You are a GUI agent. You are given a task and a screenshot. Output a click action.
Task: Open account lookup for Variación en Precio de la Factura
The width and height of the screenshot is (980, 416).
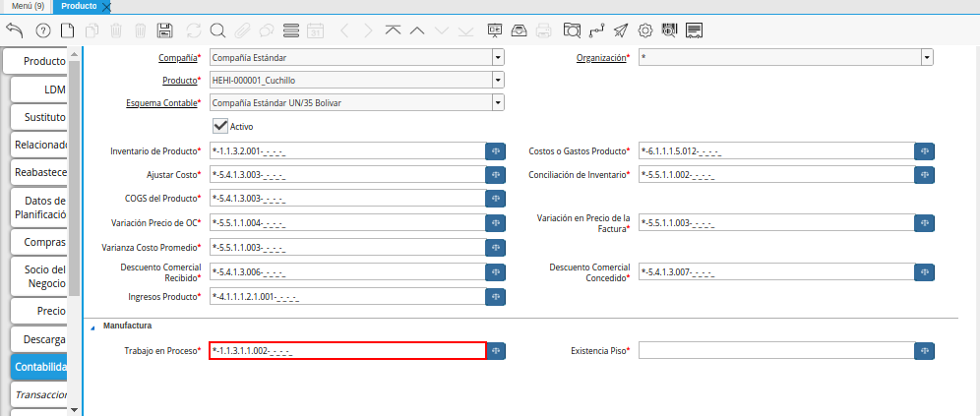(x=924, y=222)
